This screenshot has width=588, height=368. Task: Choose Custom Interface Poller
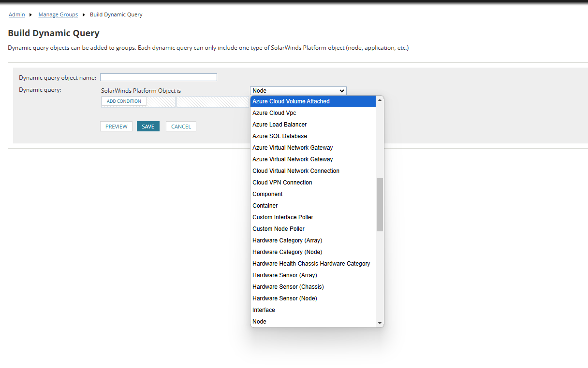313,217
